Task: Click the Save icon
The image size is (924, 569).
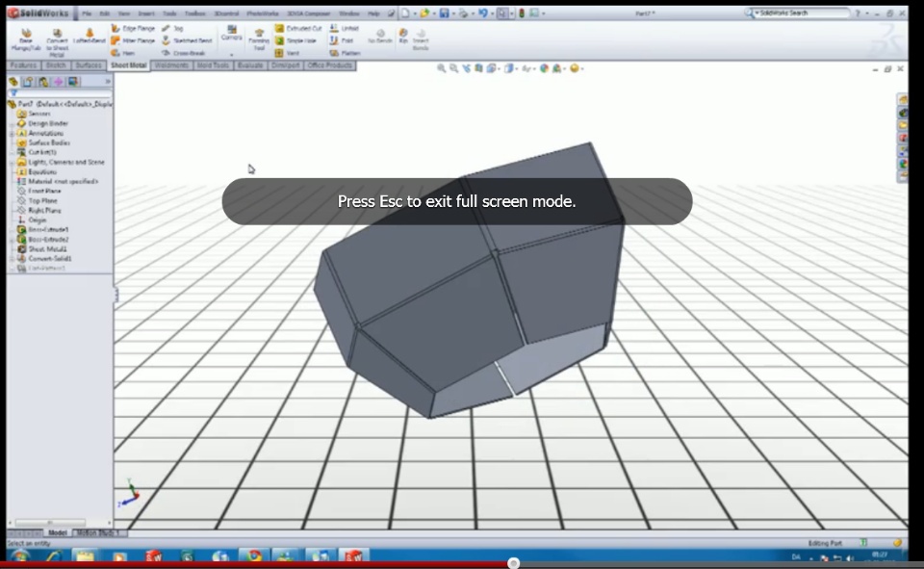Action: click(445, 13)
